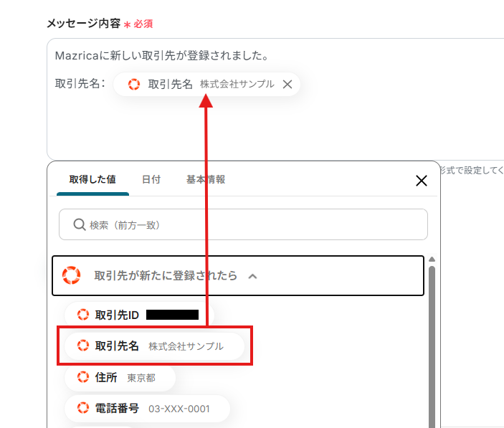Viewport: 504px width, 428px height.
Task: Select the 取引先名 株式会社サンプル value chip
Action: pos(155,346)
